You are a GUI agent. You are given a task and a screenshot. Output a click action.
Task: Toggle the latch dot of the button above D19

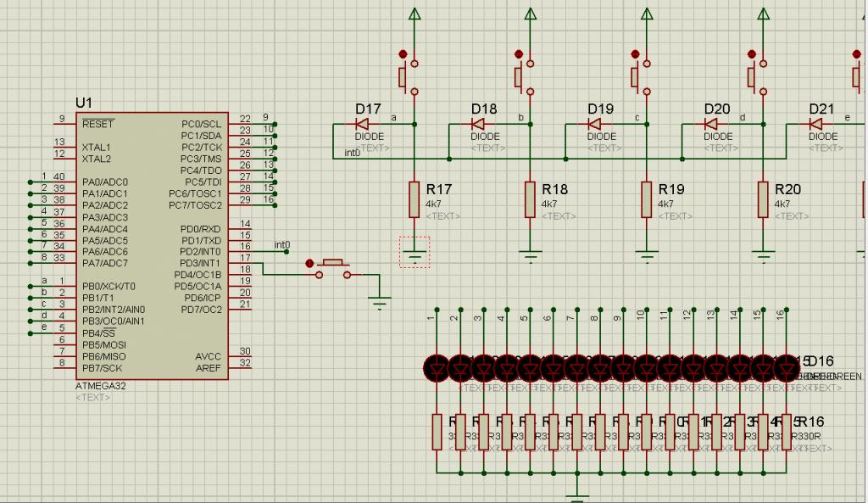(x=635, y=53)
